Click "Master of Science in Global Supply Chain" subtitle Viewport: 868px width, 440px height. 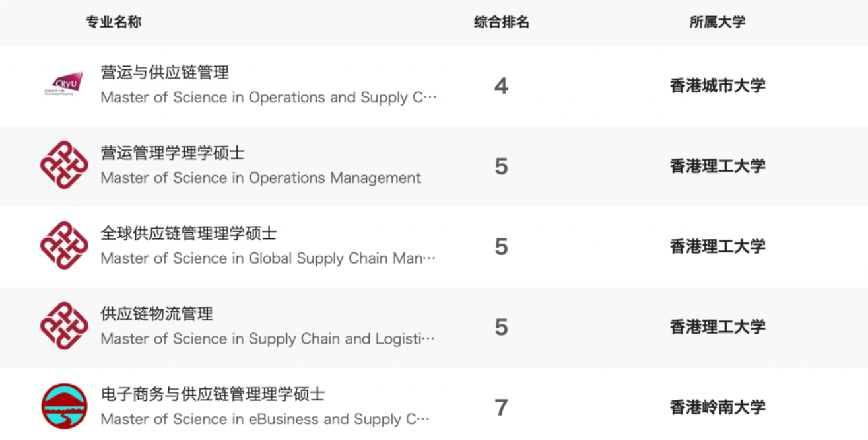(268, 259)
